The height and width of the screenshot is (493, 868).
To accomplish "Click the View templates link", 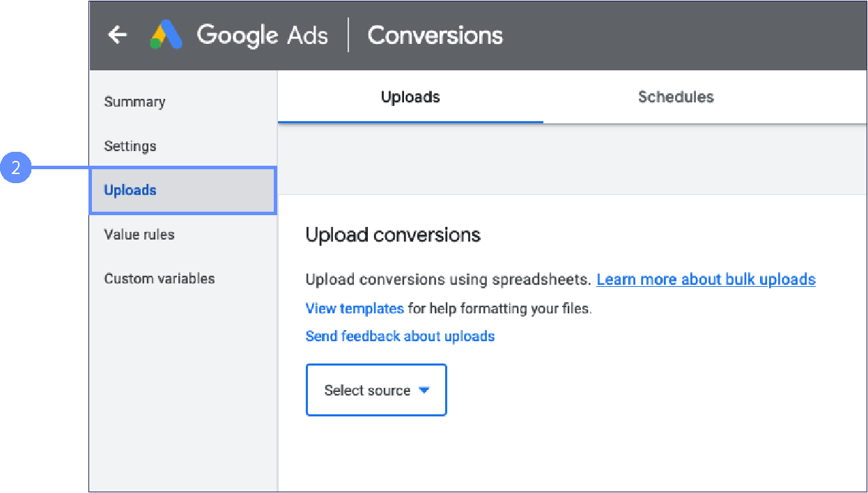I will 355,308.
